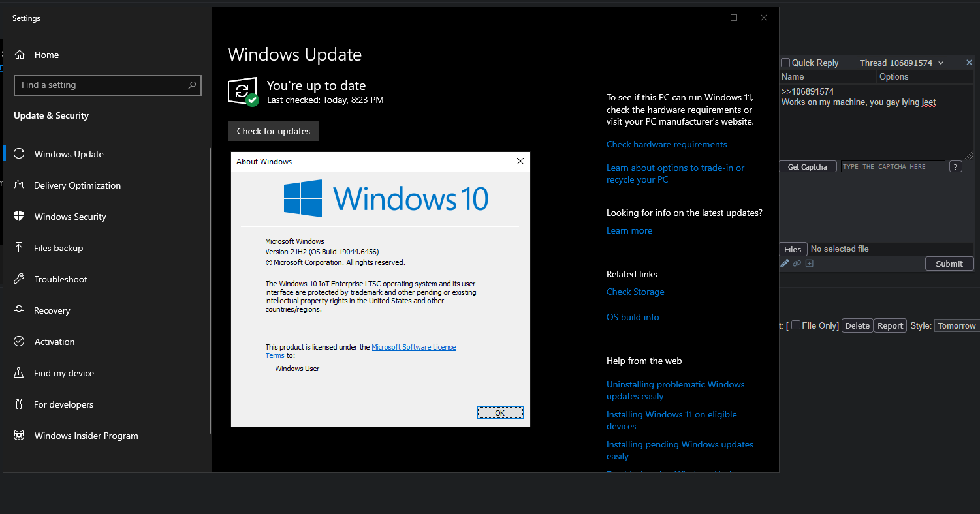Viewport: 980px width, 514px height.
Task: Click the Version 21H2 OS Build line
Action: pyautogui.click(x=322, y=252)
